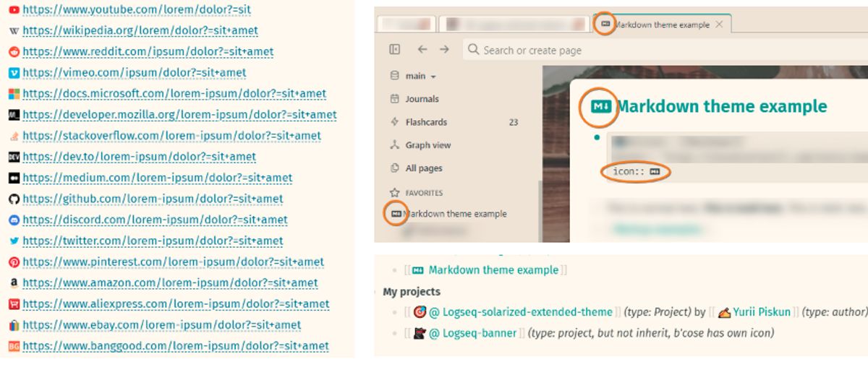
Task: Open the github.com link
Action: tap(153, 199)
